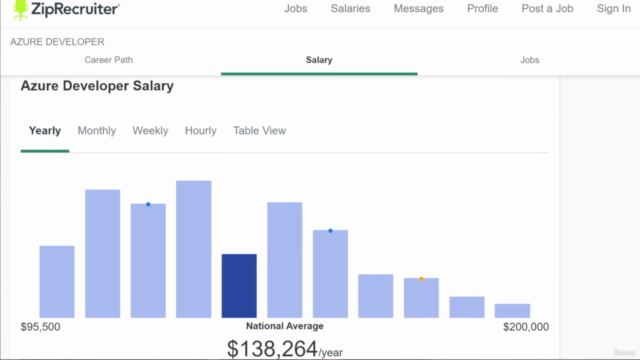Screen dimensions: 640x360
Task: Switch to Weekly salary view
Action: pos(150,131)
